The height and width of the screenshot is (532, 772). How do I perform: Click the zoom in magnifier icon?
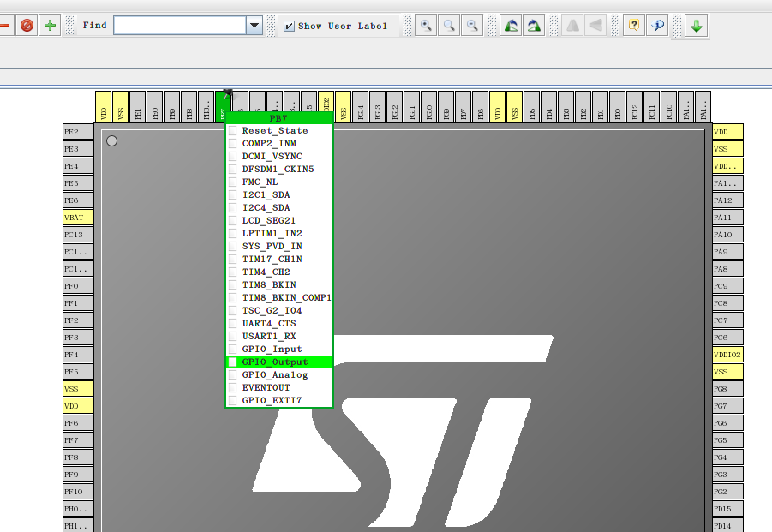[426, 25]
